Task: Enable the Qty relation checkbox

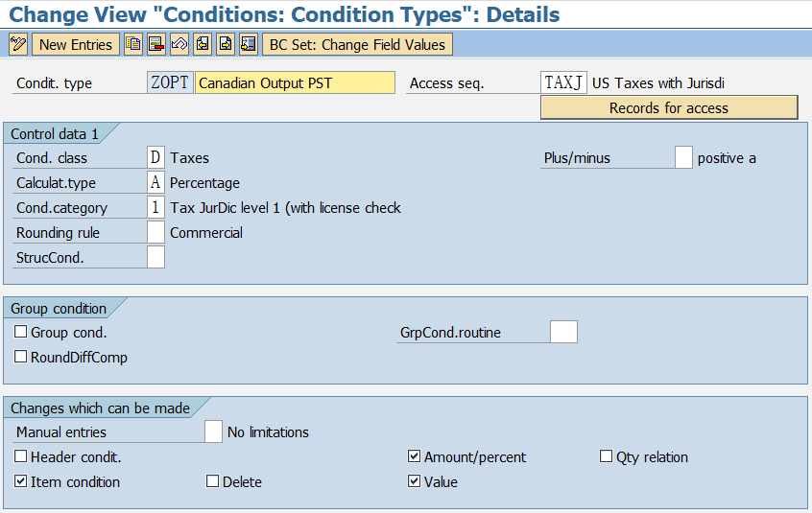Action: coord(606,456)
